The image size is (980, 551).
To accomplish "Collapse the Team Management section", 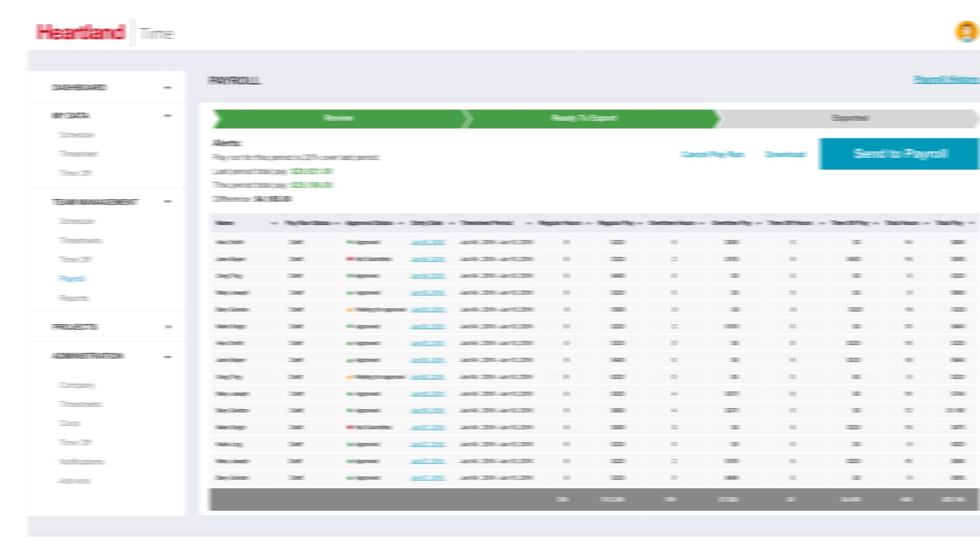I will pos(167,202).
